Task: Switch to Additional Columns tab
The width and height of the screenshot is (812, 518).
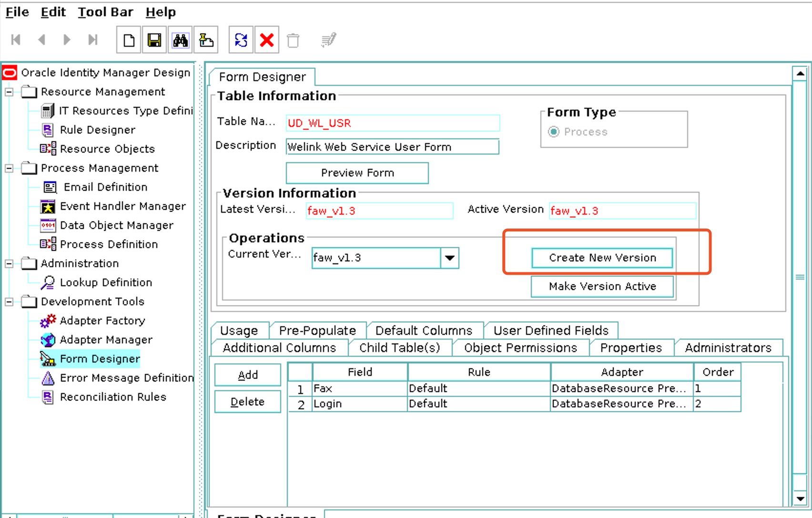Action: [279, 348]
